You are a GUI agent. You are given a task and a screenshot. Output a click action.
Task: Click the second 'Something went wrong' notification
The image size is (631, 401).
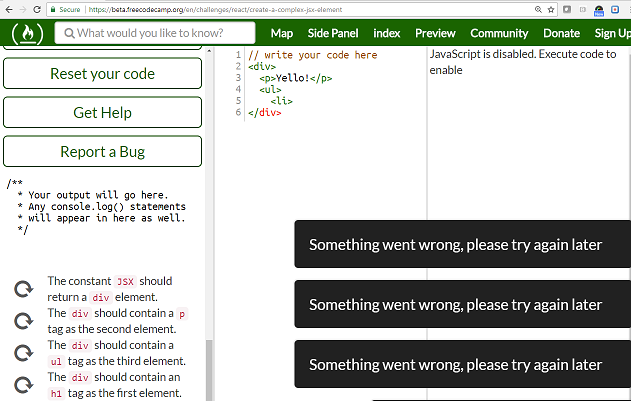[462, 304]
